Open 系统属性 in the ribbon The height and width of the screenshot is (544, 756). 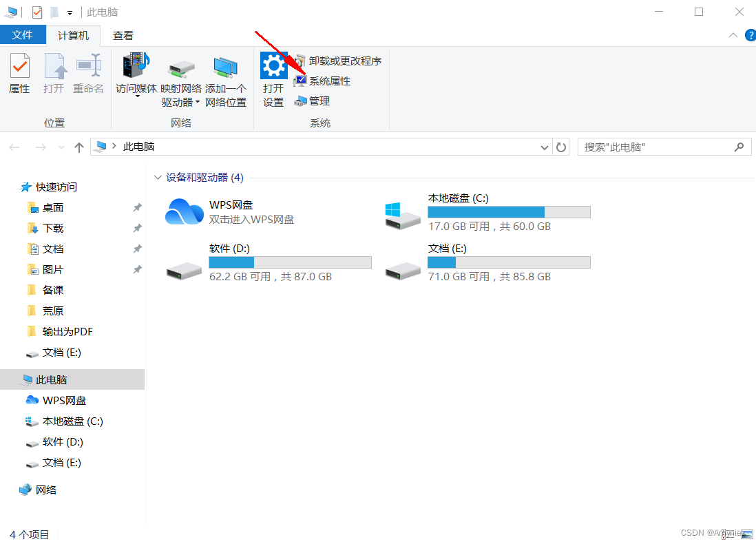[322, 81]
